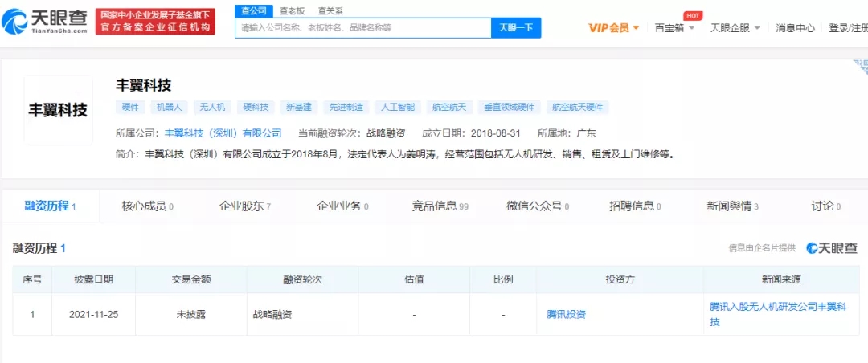Screen dimensions: 868x363
Task: Click the 硬科技 tag
Action: [256, 108]
